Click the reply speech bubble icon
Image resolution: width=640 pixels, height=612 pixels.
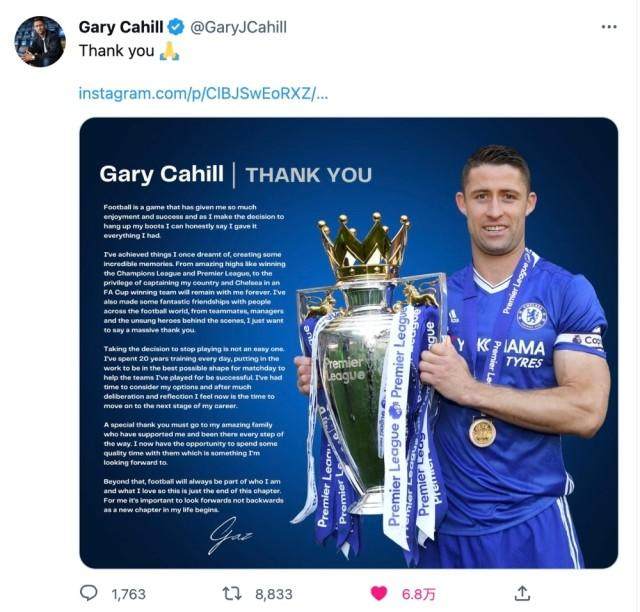[x=89, y=593]
